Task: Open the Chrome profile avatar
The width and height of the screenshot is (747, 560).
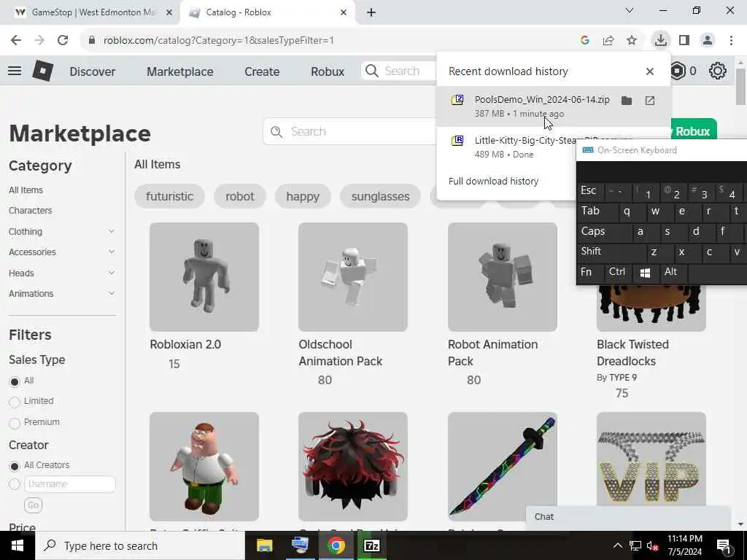Action: 708,40
